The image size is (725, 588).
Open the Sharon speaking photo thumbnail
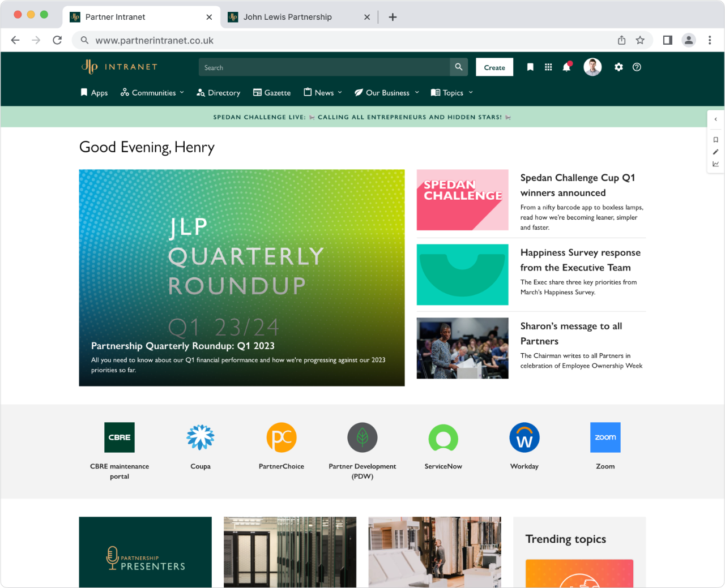point(463,348)
